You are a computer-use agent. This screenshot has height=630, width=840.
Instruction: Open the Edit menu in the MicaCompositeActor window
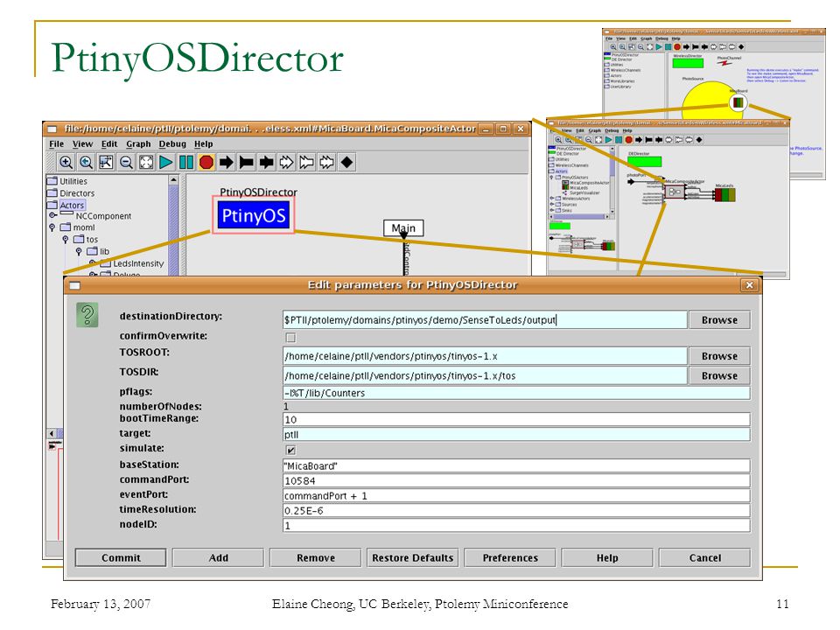(109, 144)
